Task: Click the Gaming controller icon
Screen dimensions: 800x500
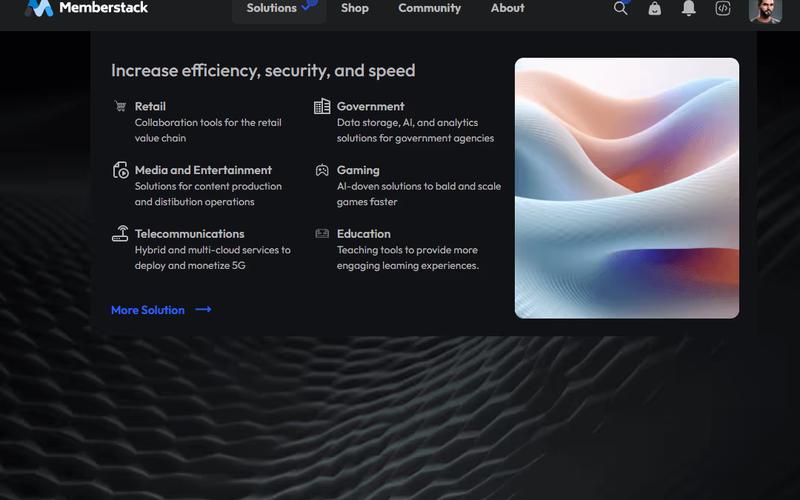Action: (322, 170)
